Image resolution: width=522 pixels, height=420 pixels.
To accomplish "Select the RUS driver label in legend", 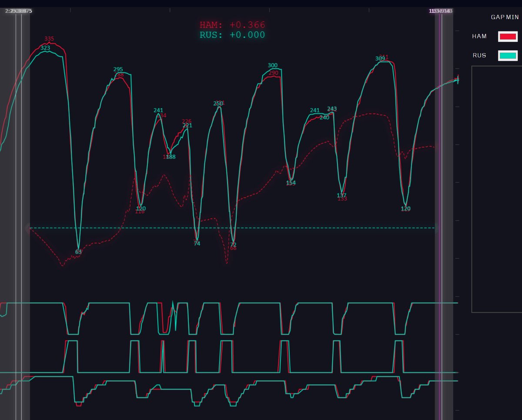I will pos(479,56).
